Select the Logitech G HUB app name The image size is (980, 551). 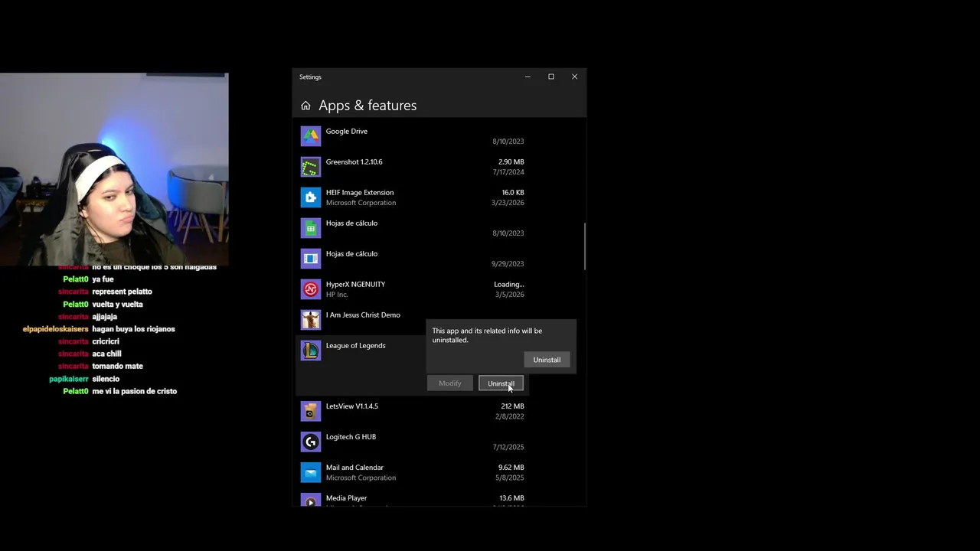pos(351,436)
